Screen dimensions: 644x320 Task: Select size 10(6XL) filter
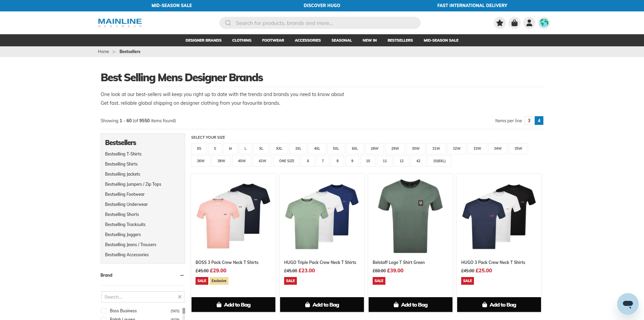point(439,161)
